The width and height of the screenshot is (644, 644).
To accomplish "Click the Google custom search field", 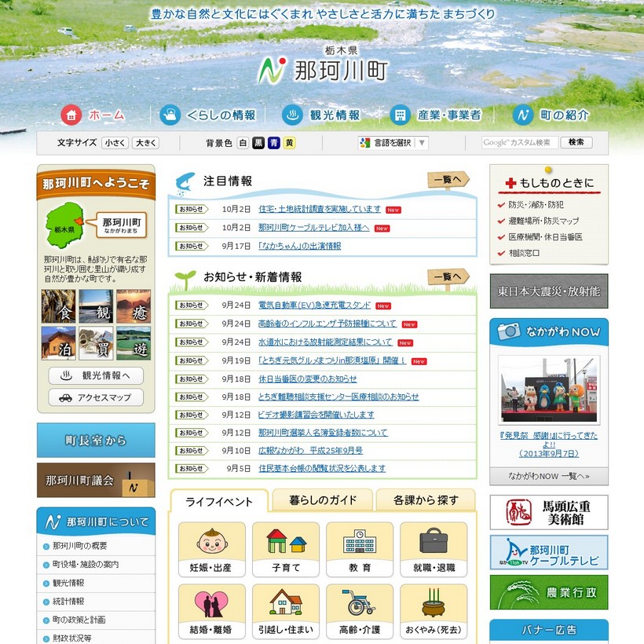I will pos(520,143).
